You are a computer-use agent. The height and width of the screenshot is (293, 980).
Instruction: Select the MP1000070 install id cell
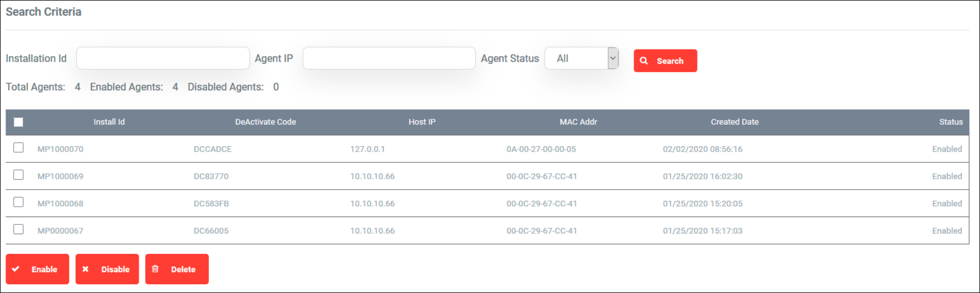(x=61, y=149)
